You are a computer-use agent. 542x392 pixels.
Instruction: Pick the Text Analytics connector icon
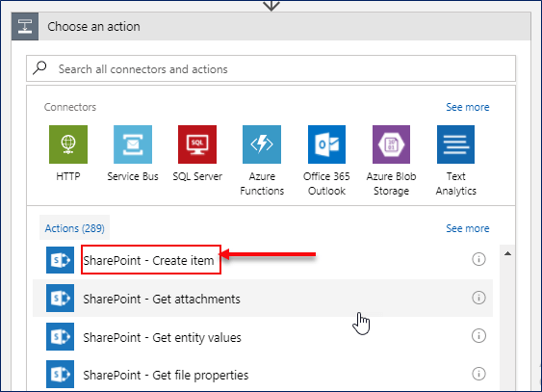tap(455, 144)
